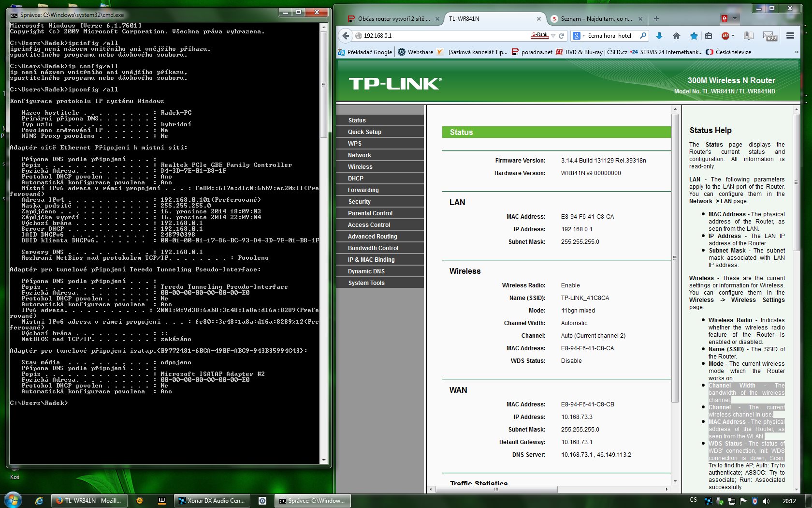Open the Wireless menu in router sidebar
The image size is (812, 508).
tap(360, 167)
